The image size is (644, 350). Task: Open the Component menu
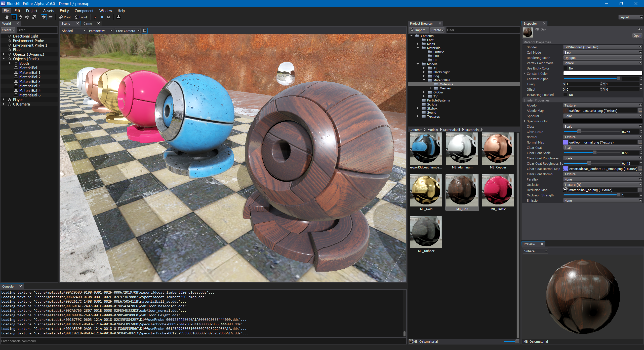point(84,11)
